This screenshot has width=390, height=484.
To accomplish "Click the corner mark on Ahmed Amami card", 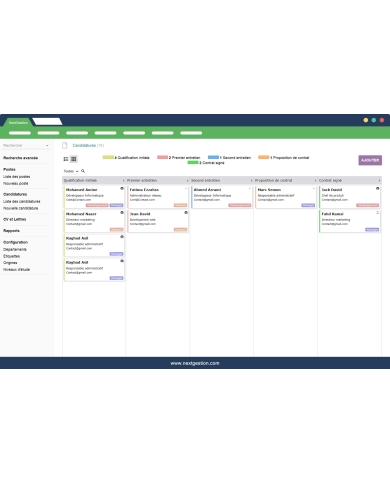I will pos(250,188).
